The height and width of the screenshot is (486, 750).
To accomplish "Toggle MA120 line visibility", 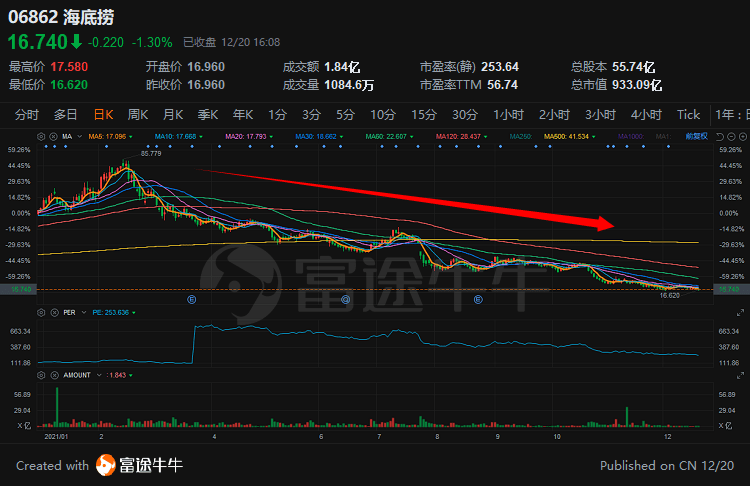I will [x=462, y=137].
